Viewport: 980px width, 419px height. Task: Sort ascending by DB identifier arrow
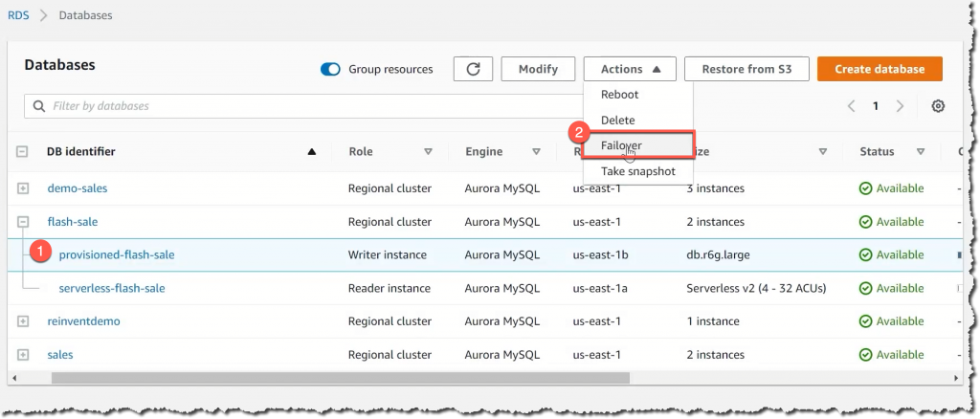(x=312, y=152)
